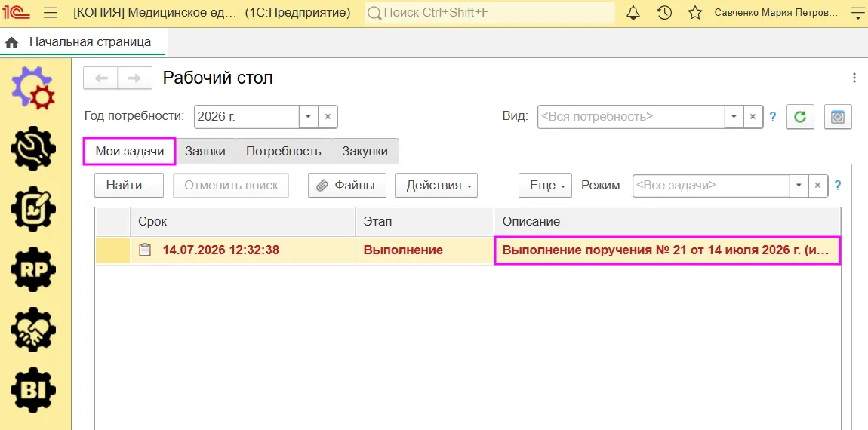
Task: Switch to the Закупки tab
Action: 365,151
